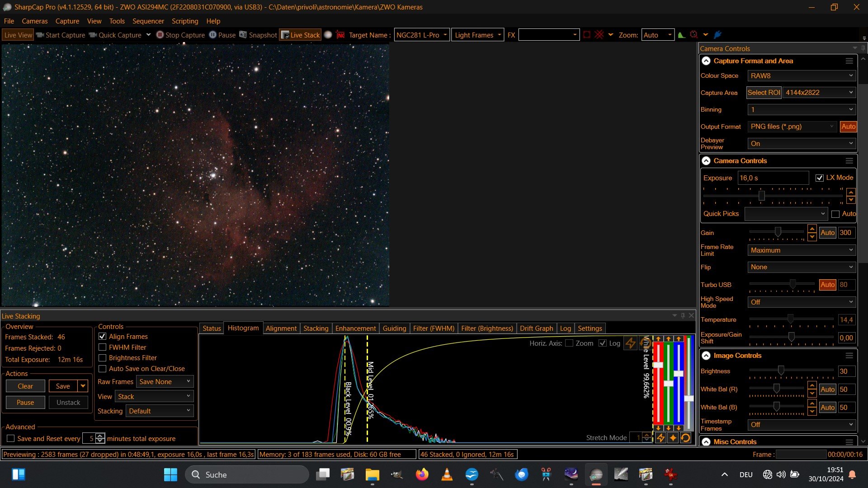Click the White Bal (R) Auto button
Screen dimensions: 868x488
827,389
